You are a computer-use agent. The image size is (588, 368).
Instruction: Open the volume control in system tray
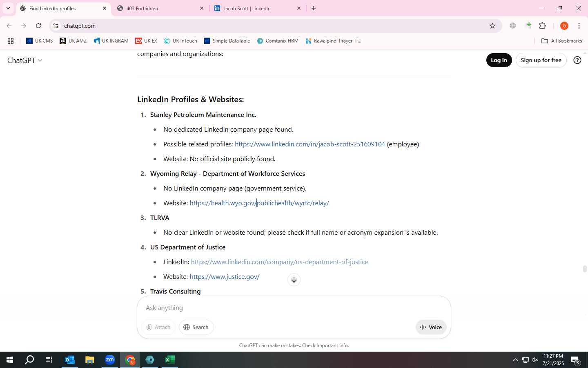535,360
